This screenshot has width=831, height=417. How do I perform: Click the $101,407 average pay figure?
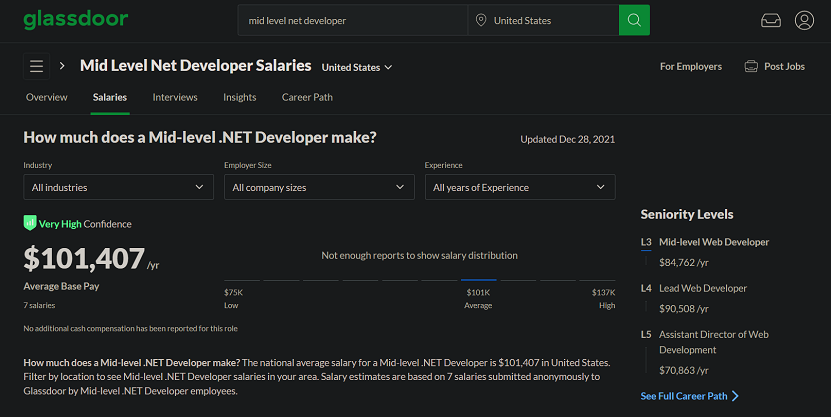point(84,258)
